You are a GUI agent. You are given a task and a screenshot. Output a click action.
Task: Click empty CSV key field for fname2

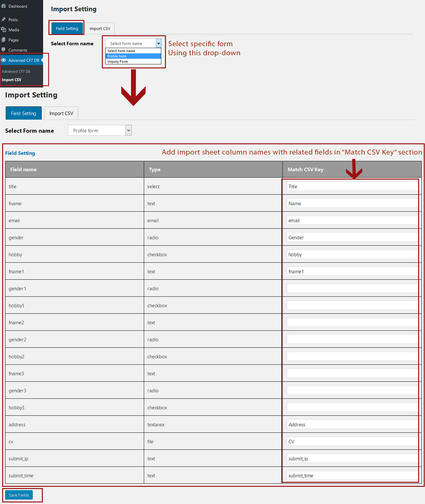(x=352, y=322)
